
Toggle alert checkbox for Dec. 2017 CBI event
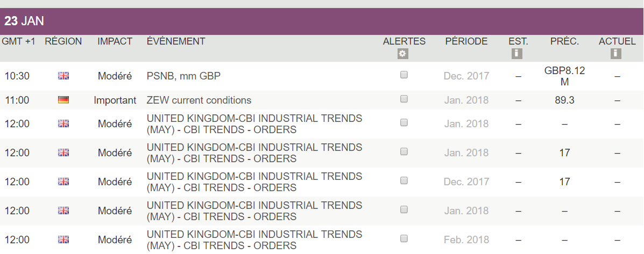point(404,180)
